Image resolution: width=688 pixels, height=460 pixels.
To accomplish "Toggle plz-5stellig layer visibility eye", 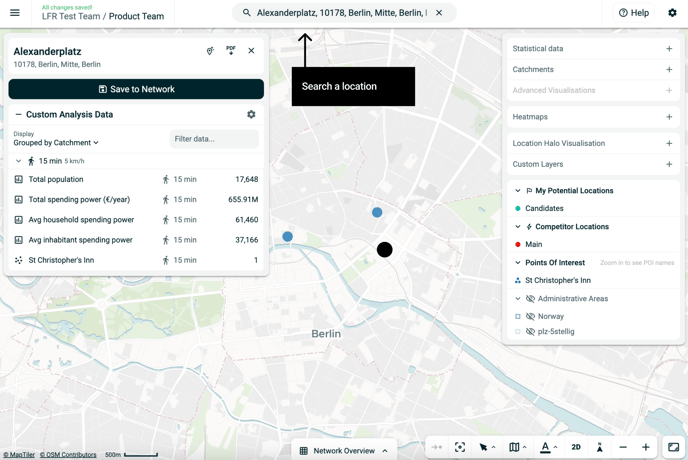I will pyautogui.click(x=530, y=331).
